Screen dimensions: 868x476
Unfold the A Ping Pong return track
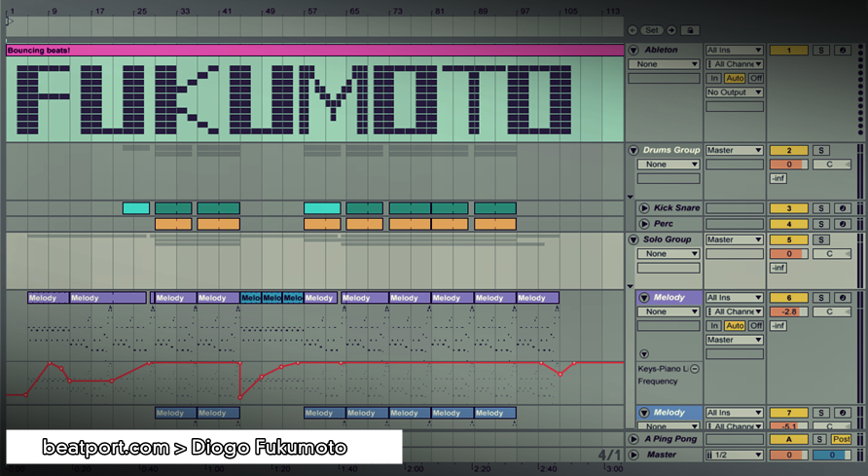click(x=633, y=439)
